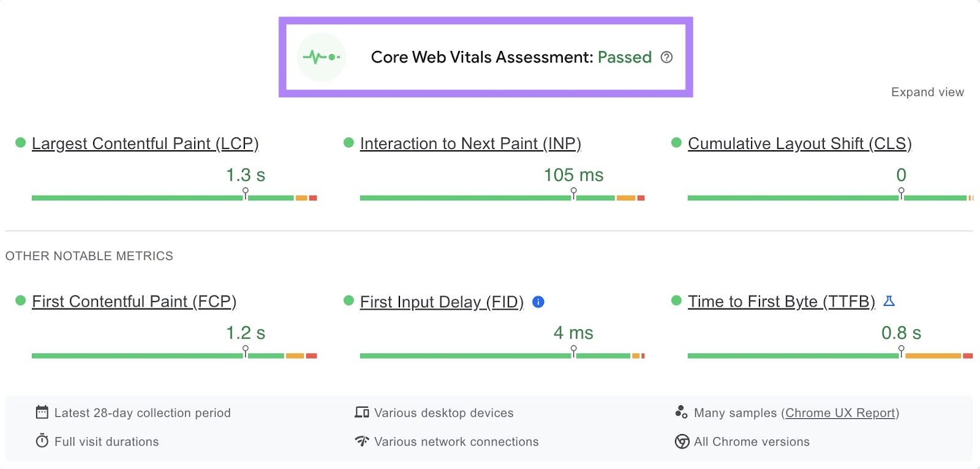
Task: Click the desktop devices icon
Action: click(361, 413)
